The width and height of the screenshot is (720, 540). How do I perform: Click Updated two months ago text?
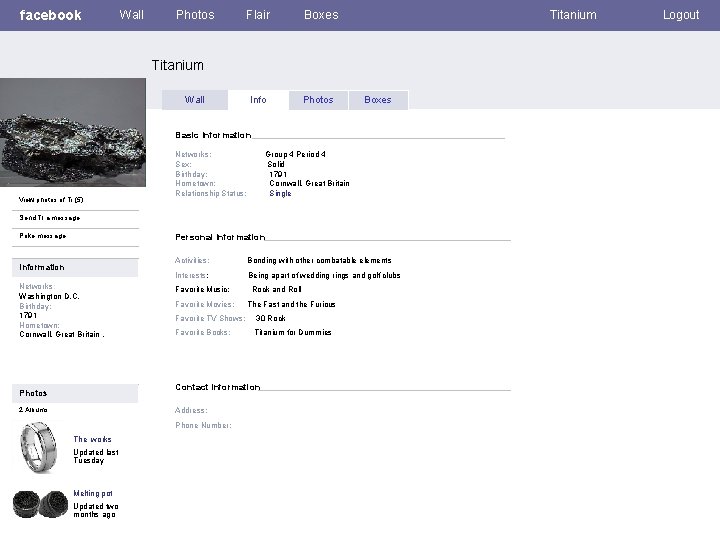coord(96,511)
